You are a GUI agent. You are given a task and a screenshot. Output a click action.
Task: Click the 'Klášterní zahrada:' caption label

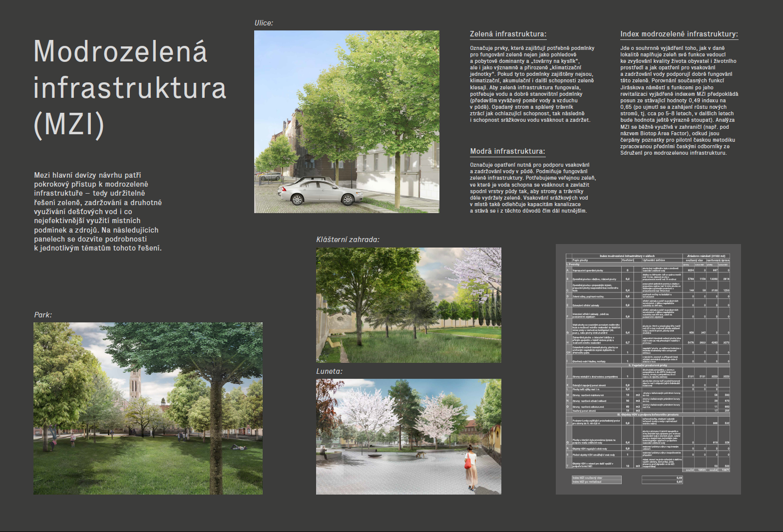(348, 240)
